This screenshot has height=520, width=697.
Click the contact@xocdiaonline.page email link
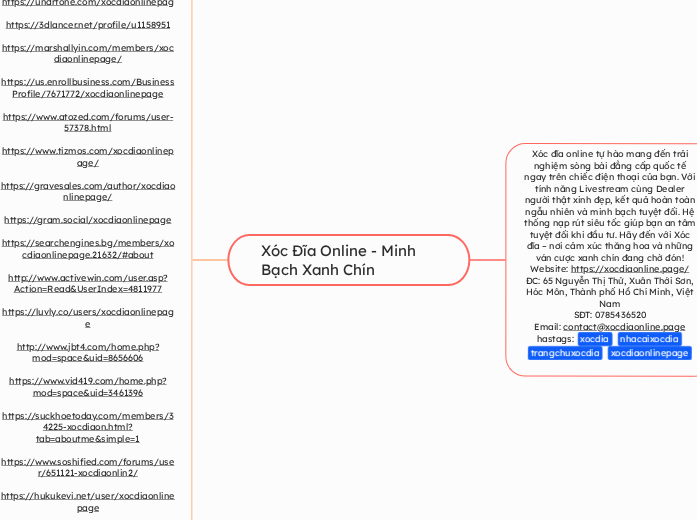pos(623,326)
